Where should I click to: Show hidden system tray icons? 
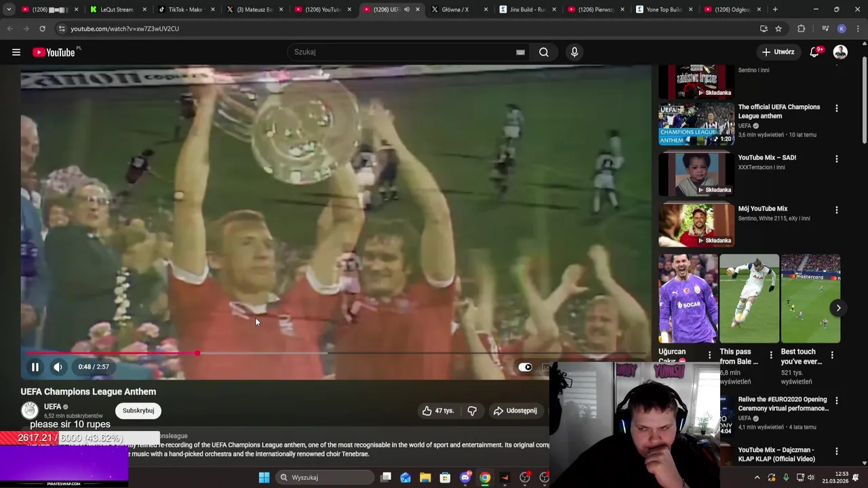[757, 477]
